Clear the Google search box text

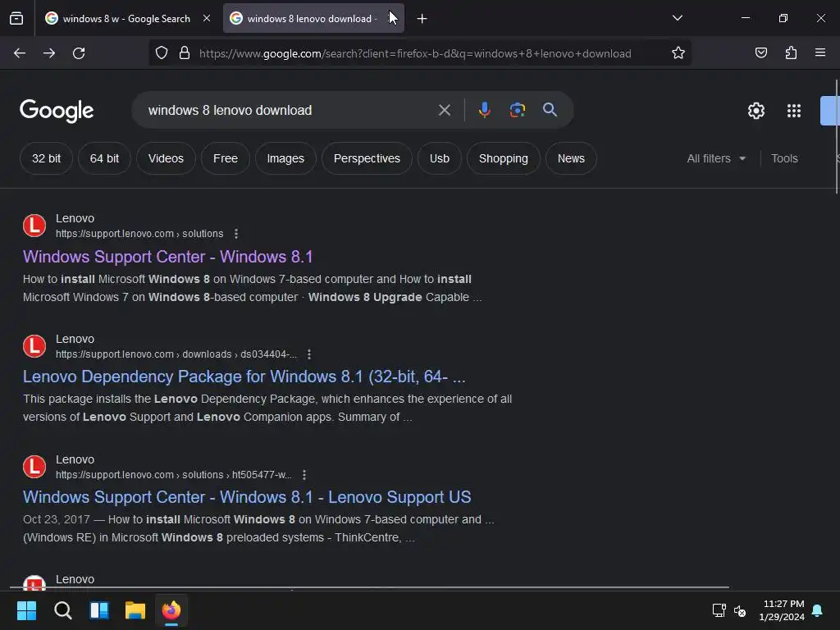click(444, 111)
